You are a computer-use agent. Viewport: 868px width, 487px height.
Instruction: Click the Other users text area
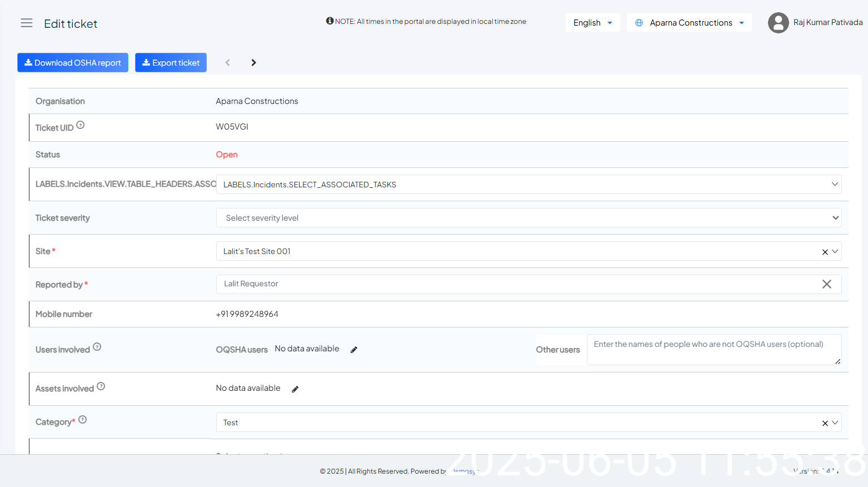(714, 350)
